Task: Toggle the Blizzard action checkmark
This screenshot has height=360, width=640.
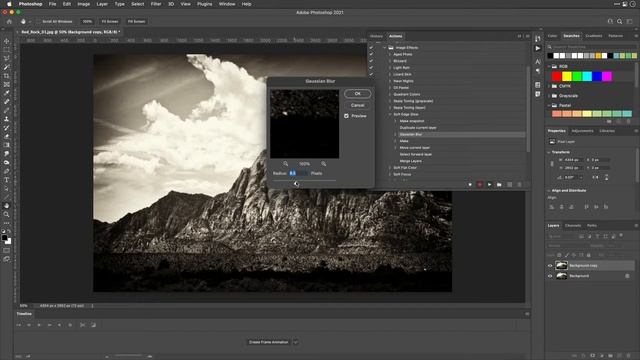Action: pyautogui.click(x=371, y=61)
